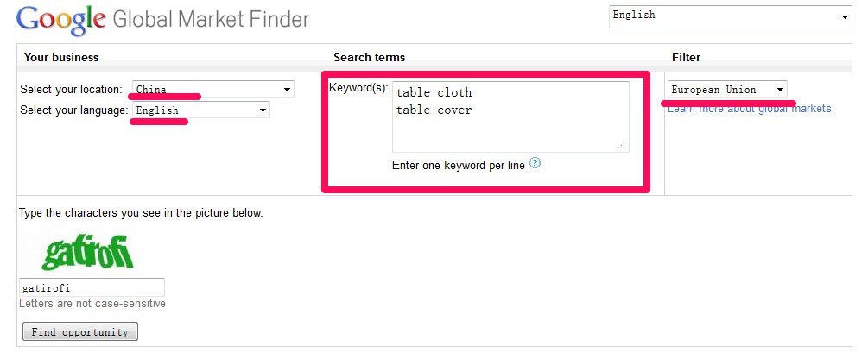Click the Your business column header

point(61,58)
